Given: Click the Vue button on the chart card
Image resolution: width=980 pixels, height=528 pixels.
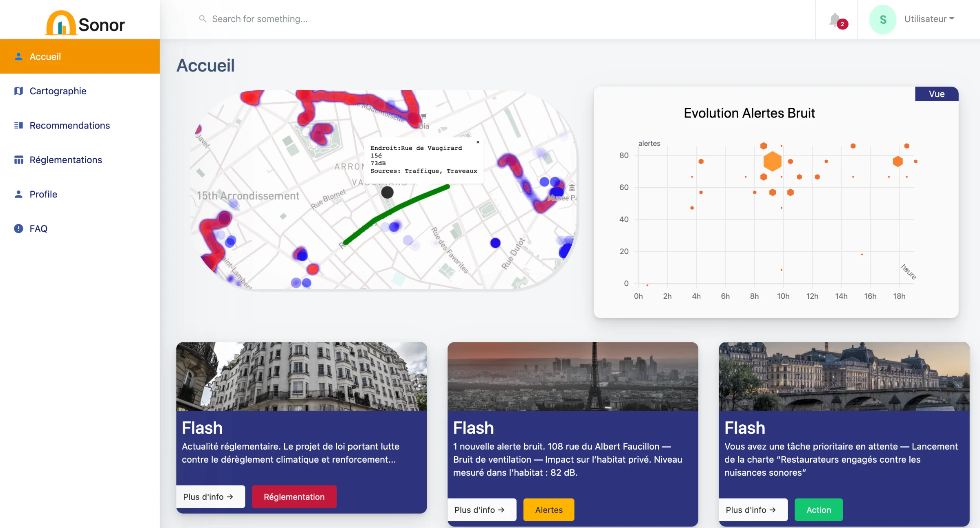Looking at the screenshot, I should click(x=936, y=94).
